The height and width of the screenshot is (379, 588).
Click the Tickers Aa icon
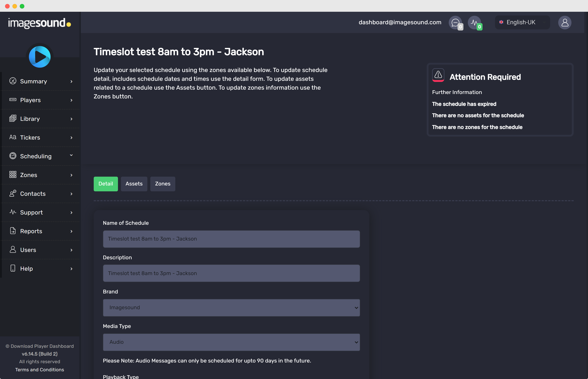[13, 137]
